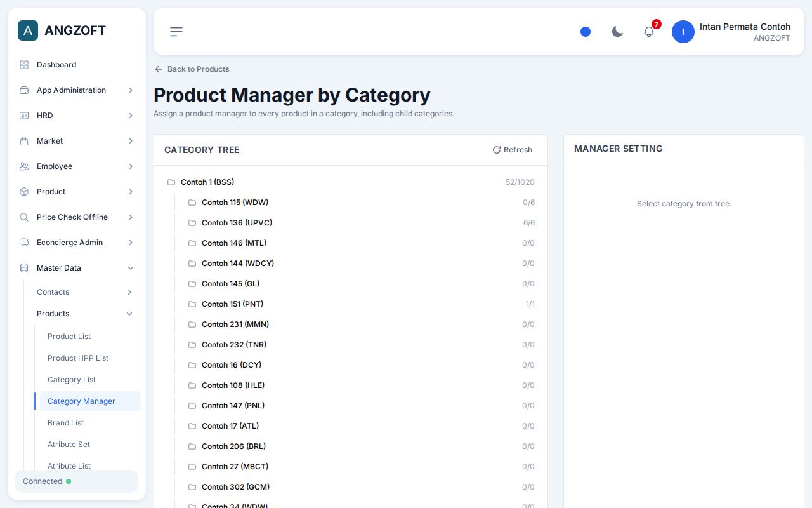Click the hamburger menu icon in header
The width and height of the screenshot is (812, 508).
pos(176,32)
